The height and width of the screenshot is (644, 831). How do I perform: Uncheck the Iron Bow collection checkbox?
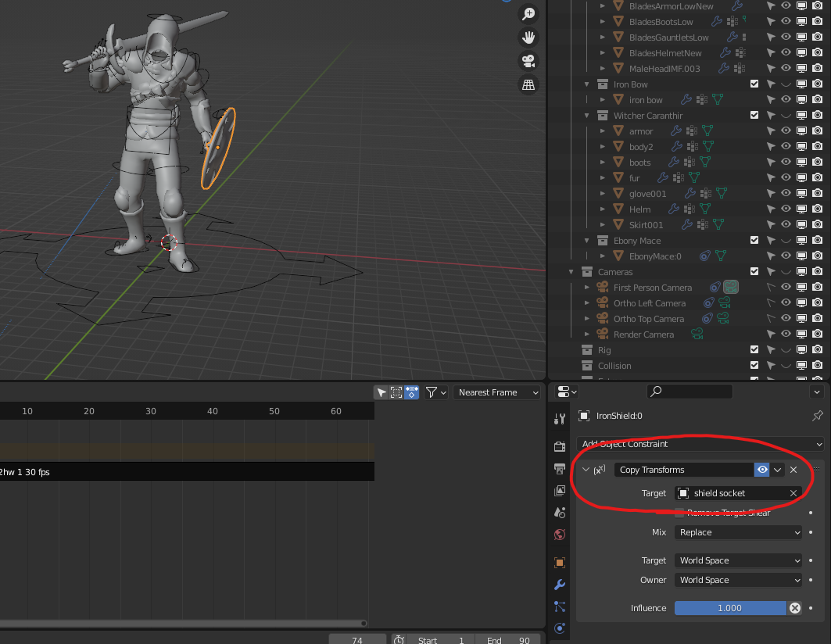pos(754,84)
